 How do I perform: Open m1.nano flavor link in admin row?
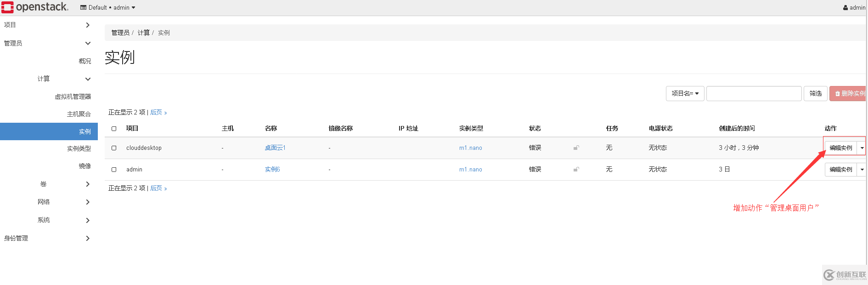471,170
